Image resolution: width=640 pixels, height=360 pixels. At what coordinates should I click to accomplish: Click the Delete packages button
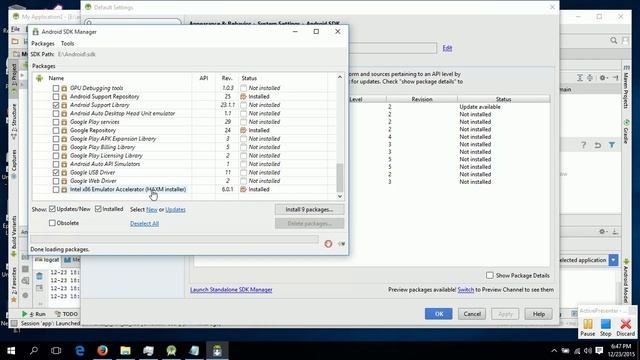pyautogui.click(x=309, y=223)
